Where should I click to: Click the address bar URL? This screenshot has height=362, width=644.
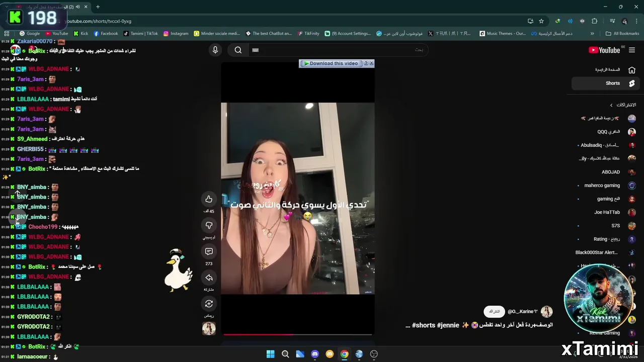pyautogui.click(x=99, y=21)
